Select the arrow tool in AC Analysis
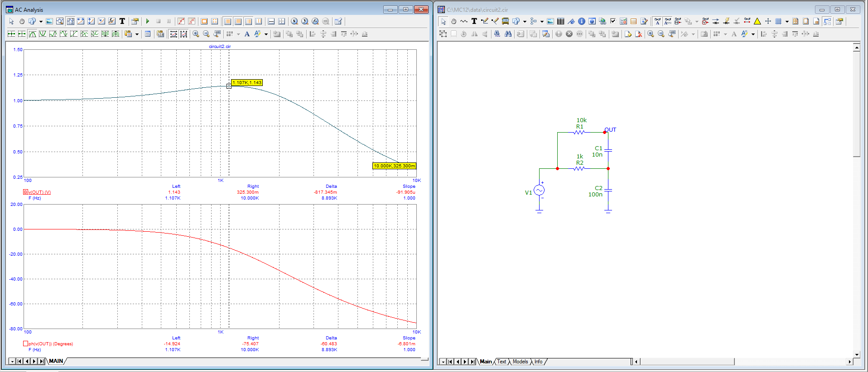 tap(11, 21)
